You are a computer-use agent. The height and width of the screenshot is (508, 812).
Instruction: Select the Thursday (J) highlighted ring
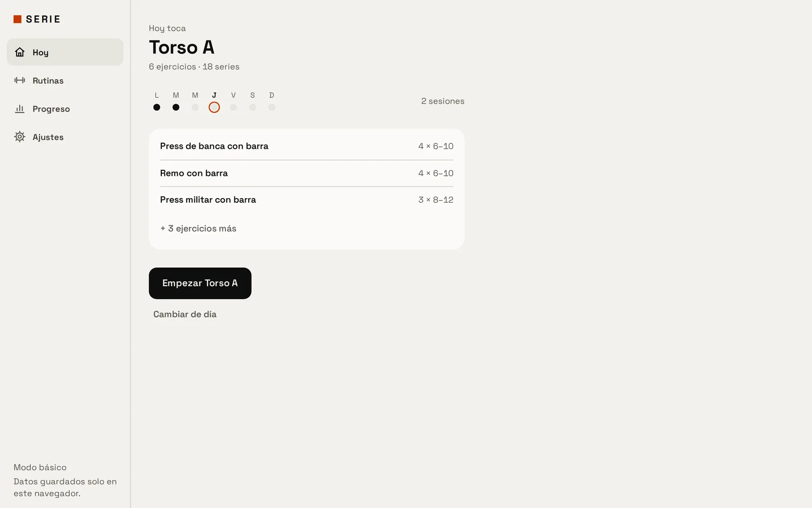coord(214,107)
